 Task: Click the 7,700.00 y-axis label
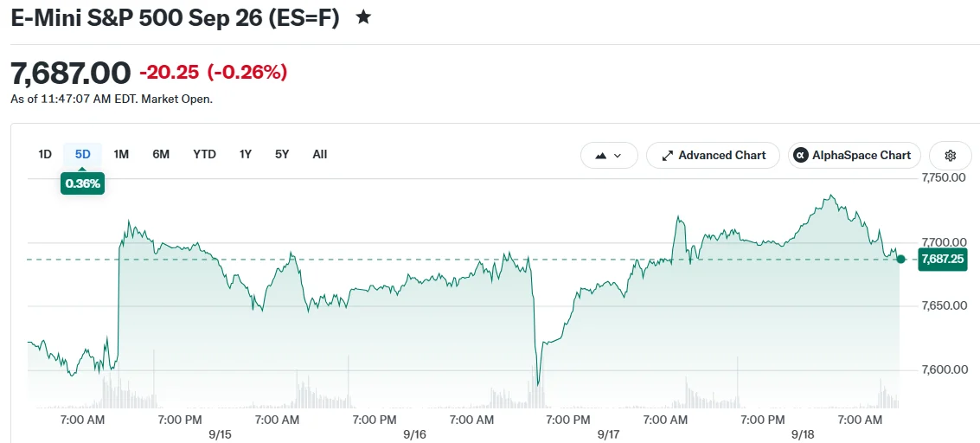pyautogui.click(x=945, y=241)
